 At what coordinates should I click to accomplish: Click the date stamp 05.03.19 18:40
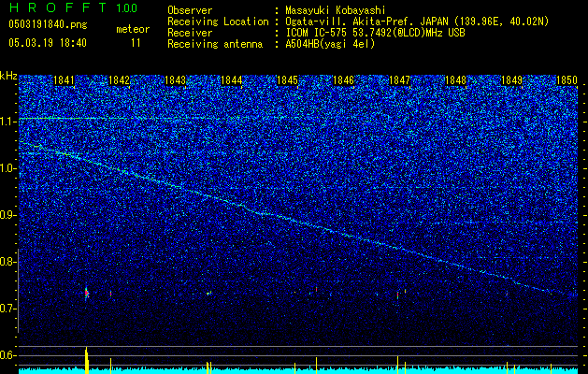click(x=48, y=43)
